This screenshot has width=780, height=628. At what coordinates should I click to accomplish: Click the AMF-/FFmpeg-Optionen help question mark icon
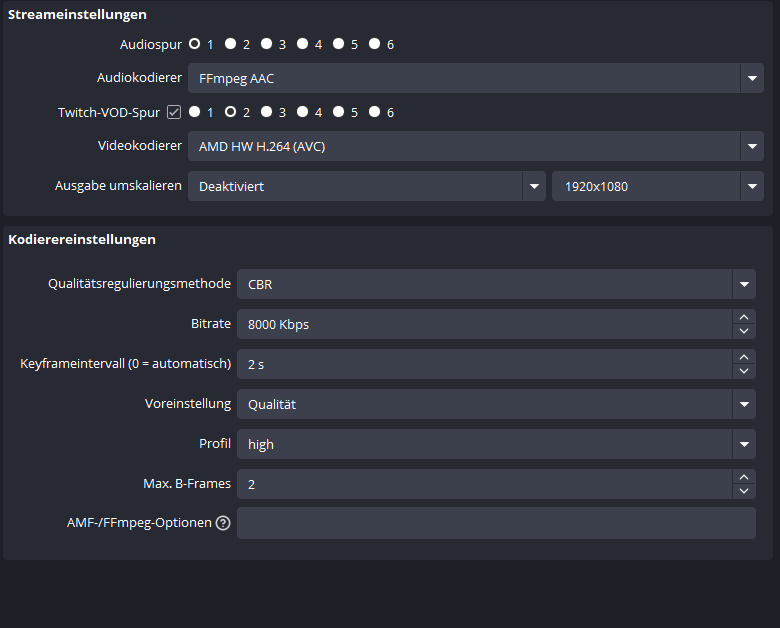(x=223, y=523)
